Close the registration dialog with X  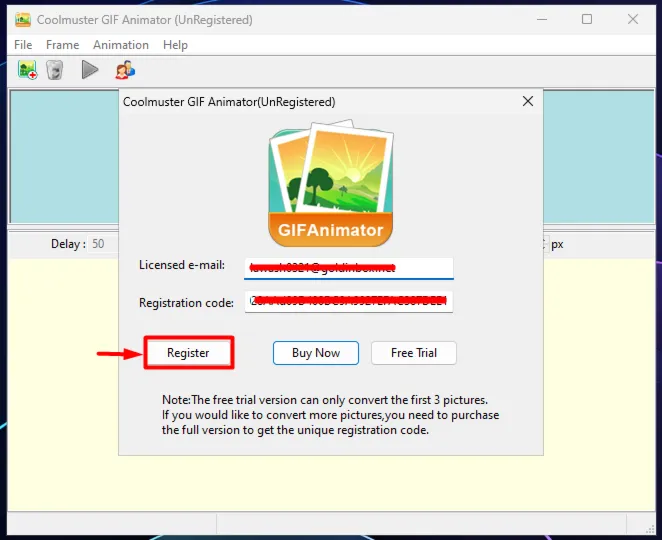pyautogui.click(x=528, y=101)
